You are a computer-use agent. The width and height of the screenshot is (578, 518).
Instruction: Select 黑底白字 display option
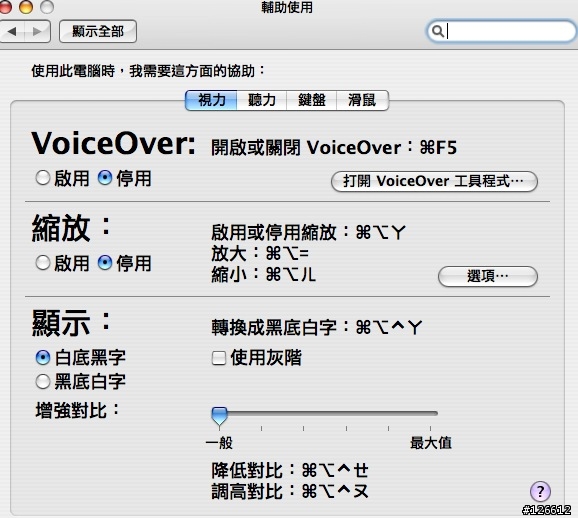coord(43,382)
